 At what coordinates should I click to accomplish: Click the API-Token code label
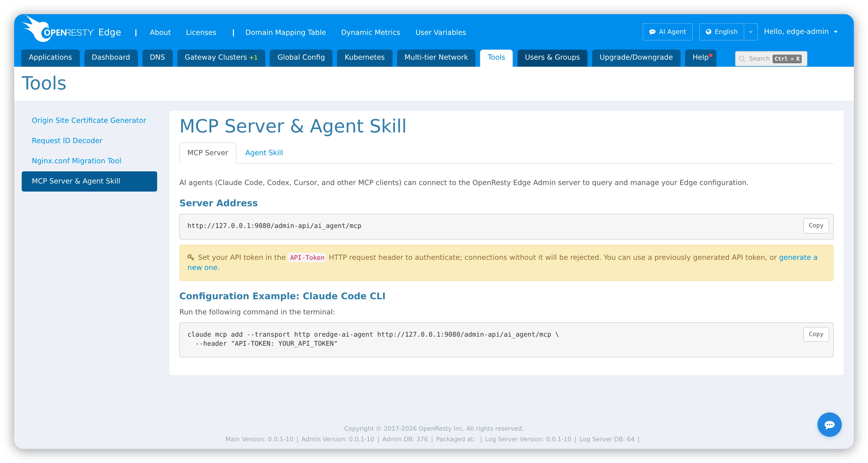307,258
